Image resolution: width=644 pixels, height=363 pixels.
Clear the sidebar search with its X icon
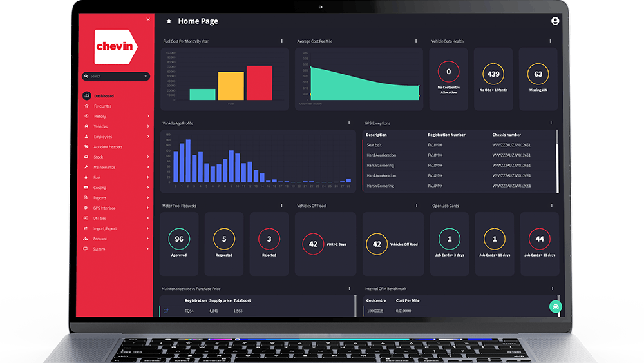click(x=146, y=76)
